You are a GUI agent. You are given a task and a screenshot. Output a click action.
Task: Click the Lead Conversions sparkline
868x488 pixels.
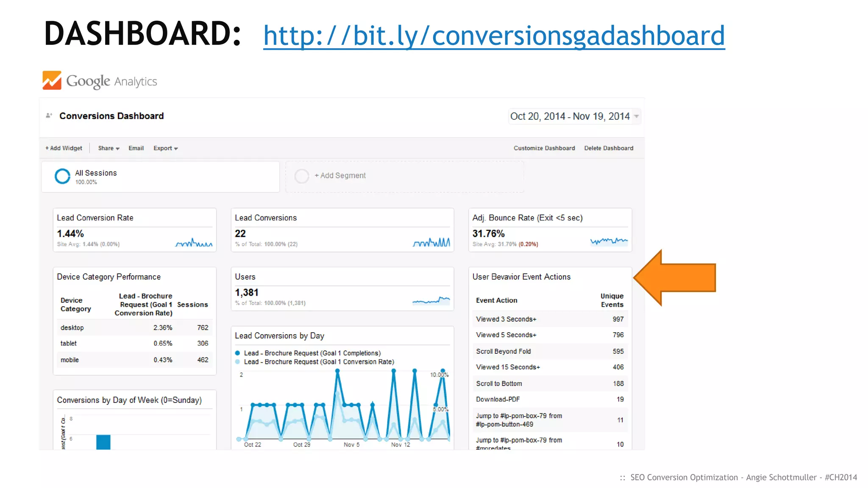(431, 242)
